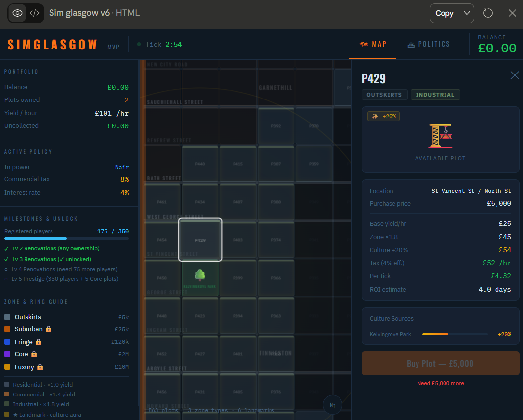This screenshot has height=420, width=523.
Task: Click the Fringe blue color swatch
Action: (7, 342)
